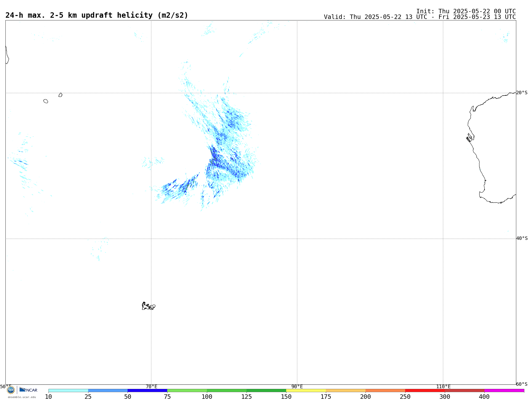Click the 20°S latitude label
The width and height of the screenshot is (532, 400).
point(522,93)
